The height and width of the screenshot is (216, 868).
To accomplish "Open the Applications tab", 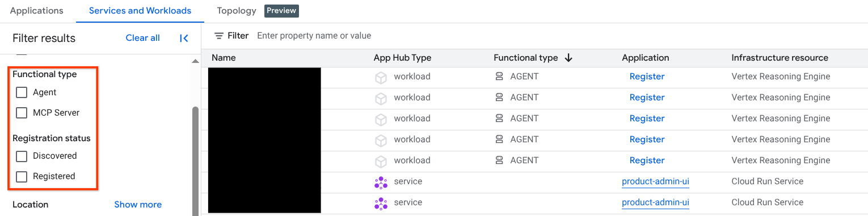I will [37, 11].
